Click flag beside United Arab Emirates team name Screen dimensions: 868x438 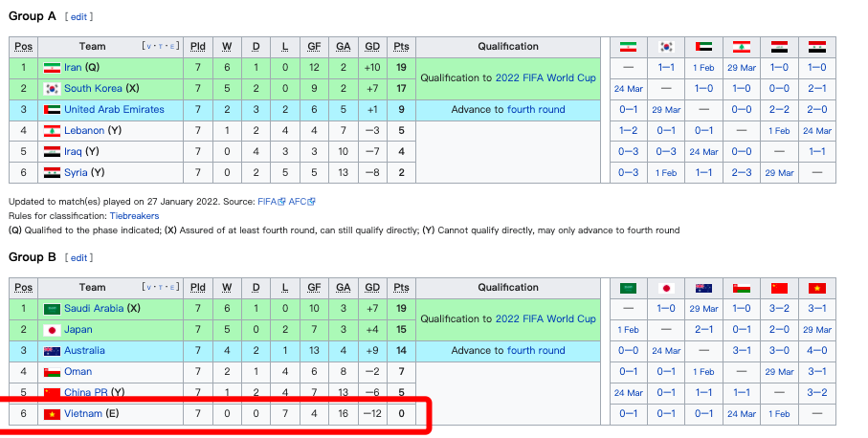click(x=52, y=110)
